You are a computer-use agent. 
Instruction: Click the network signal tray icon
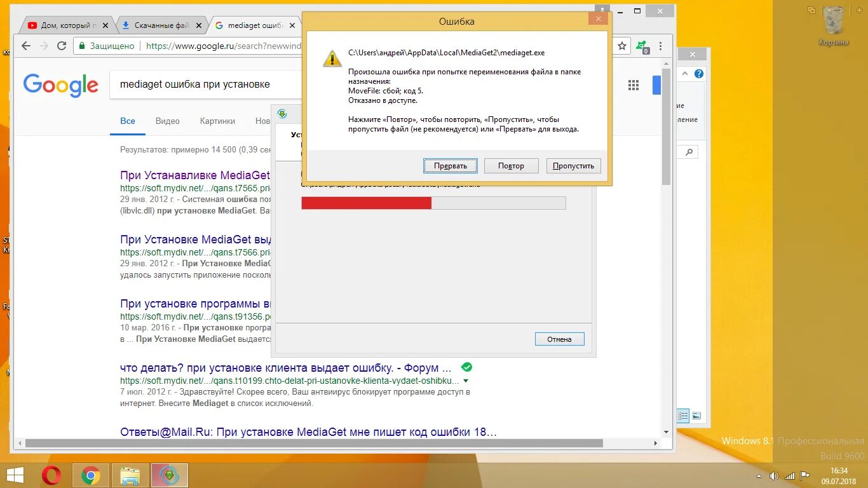[x=790, y=475]
